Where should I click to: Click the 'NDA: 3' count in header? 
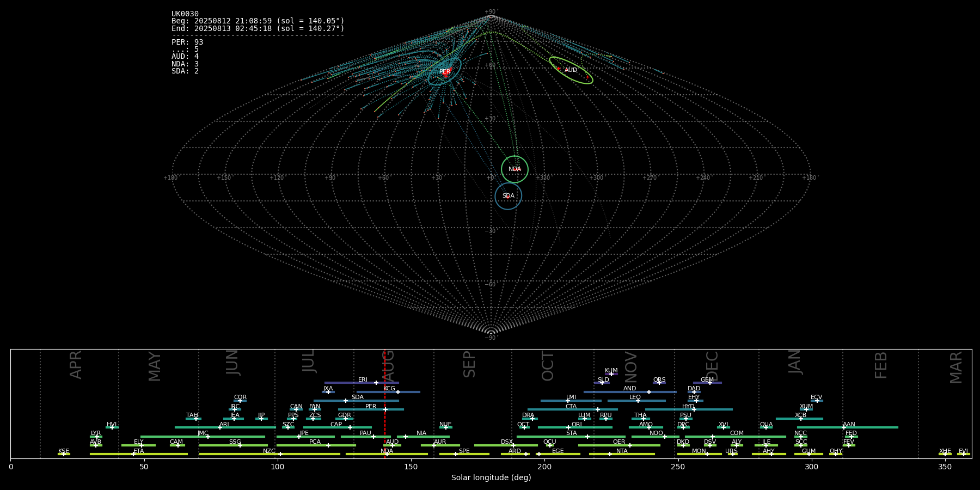pos(185,64)
